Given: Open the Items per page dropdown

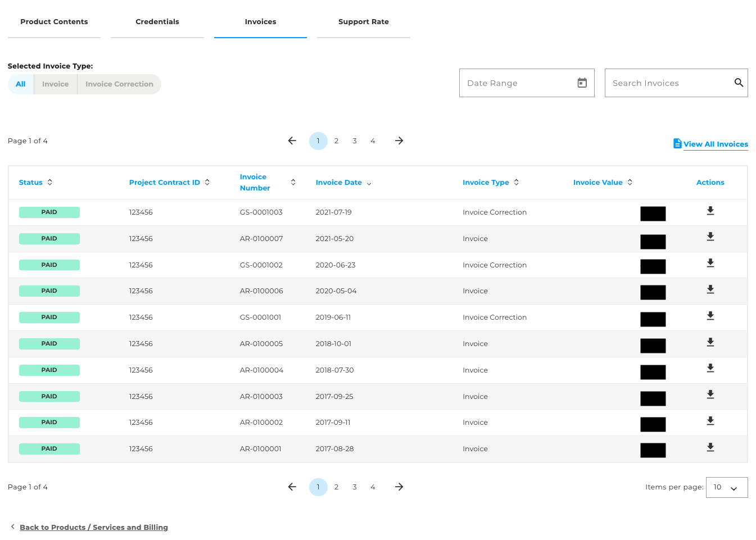Looking at the screenshot, I should (x=726, y=487).
